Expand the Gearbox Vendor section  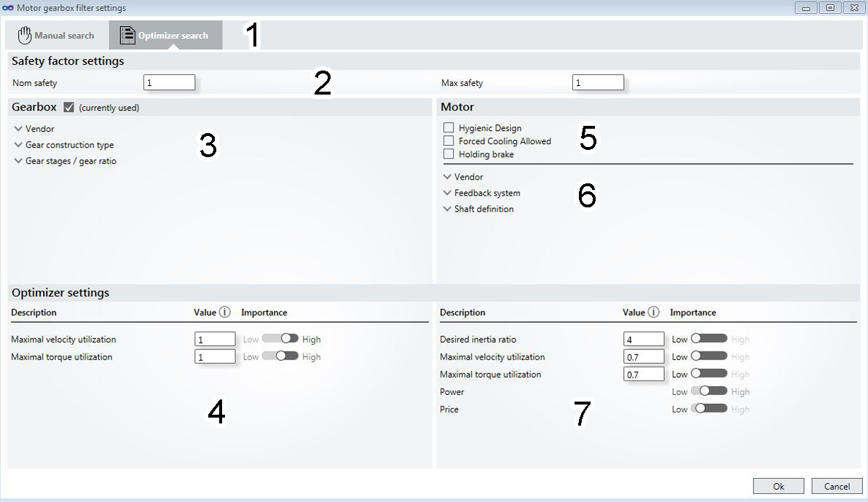[34, 129]
